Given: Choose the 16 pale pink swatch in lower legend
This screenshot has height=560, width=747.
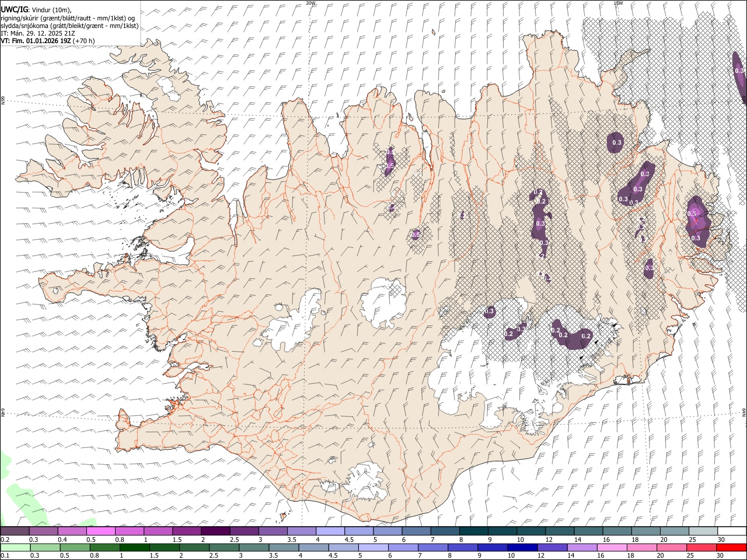Looking at the screenshot, I should tap(612, 547).
